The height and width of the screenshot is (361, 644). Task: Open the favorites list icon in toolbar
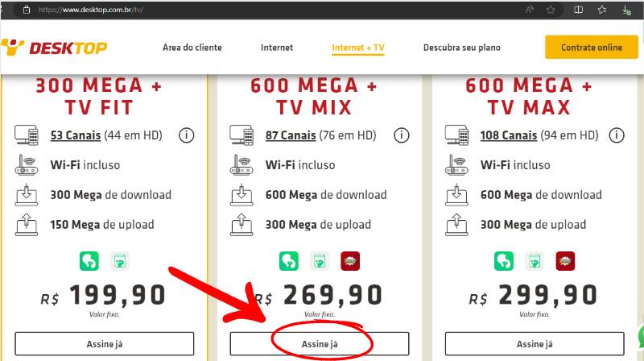pyautogui.click(x=601, y=10)
